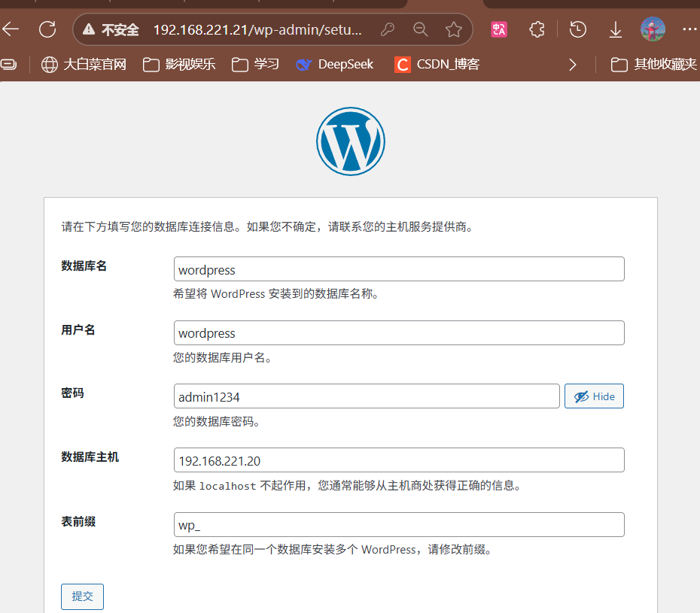Open the 学习 bookmarks folder
The image size is (700, 613).
[255, 64]
